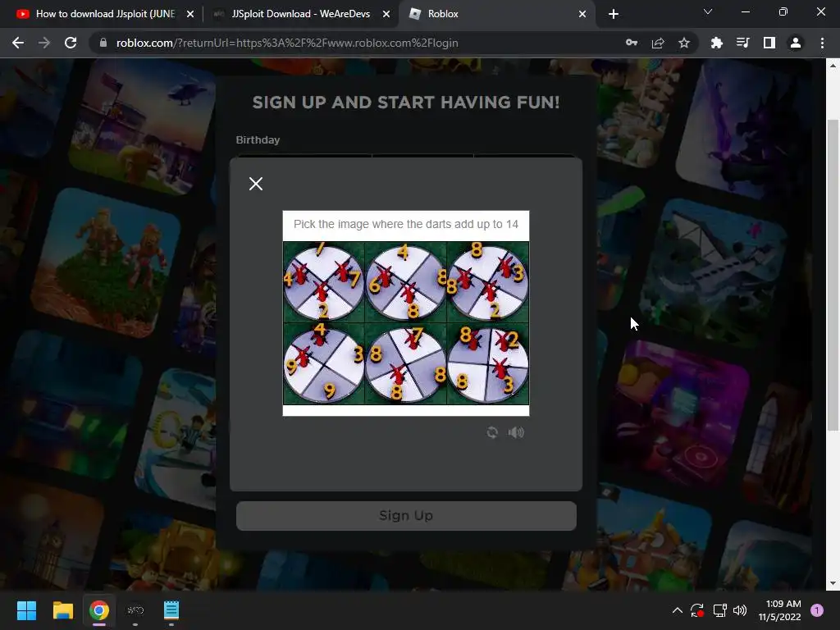Viewport: 840px width, 630px height.
Task: Toggle the browser side panel
Action: click(769, 43)
